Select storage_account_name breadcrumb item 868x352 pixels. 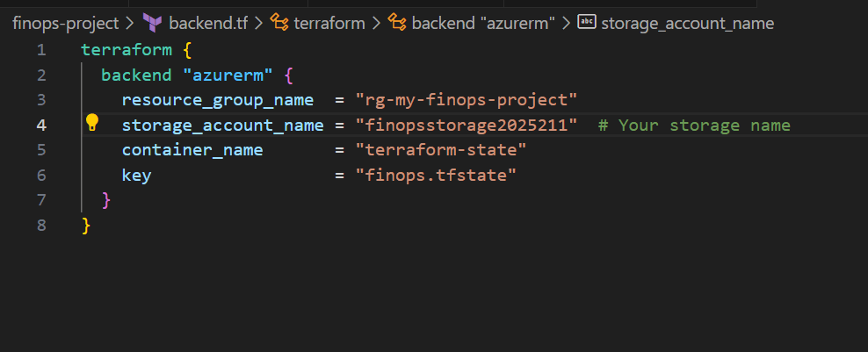687,23
